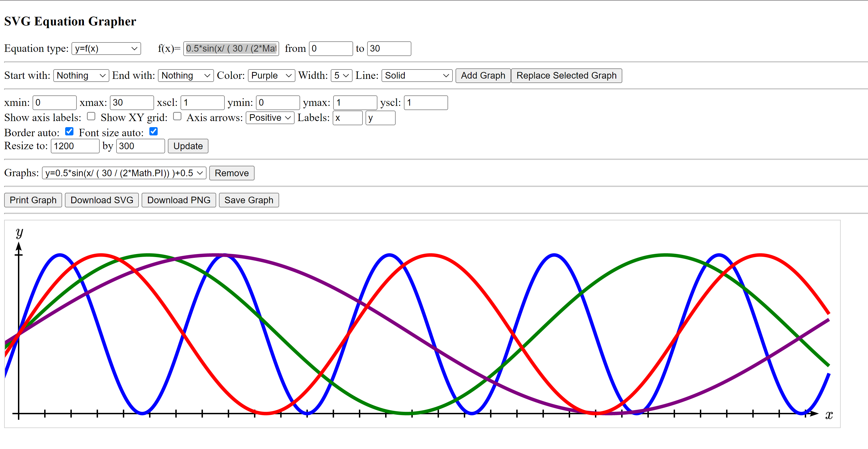868x449 pixels.
Task: Click the yscl input field
Action: coord(426,103)
